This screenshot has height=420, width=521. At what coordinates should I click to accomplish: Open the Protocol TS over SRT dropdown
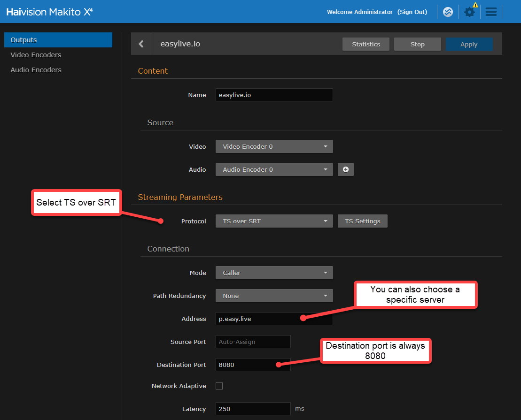point(274,221)
